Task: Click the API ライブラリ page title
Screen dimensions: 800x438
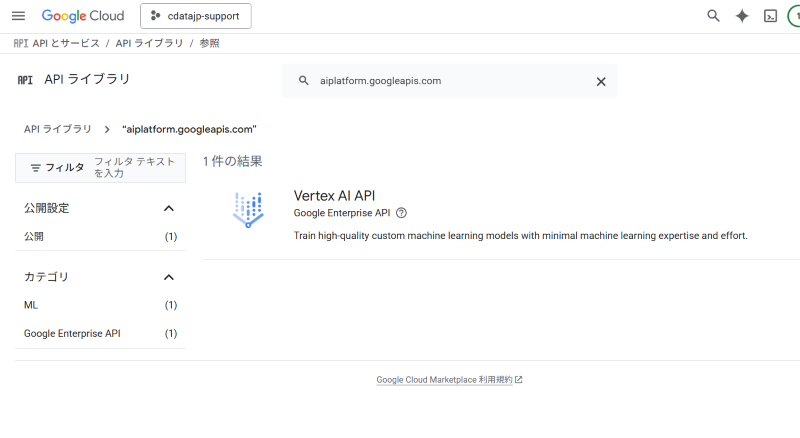Action: 87,79
